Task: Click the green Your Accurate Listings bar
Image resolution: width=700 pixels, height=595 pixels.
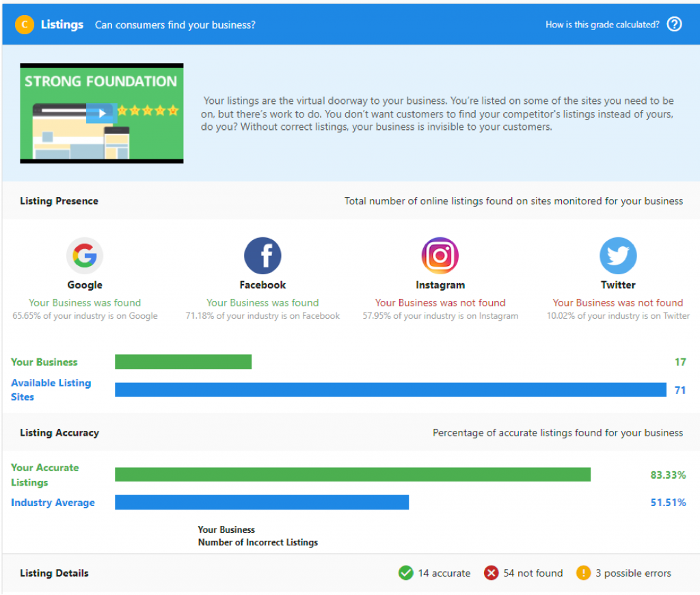Action: (353, 475)
